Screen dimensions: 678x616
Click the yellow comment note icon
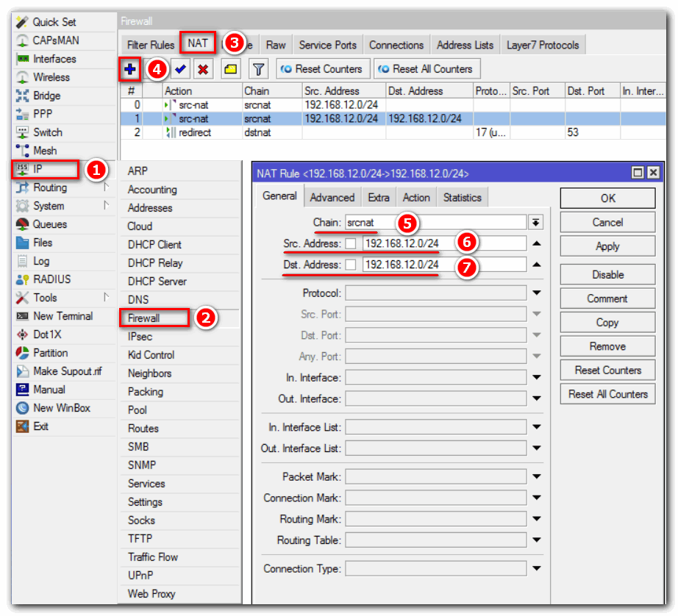(231, 69)
